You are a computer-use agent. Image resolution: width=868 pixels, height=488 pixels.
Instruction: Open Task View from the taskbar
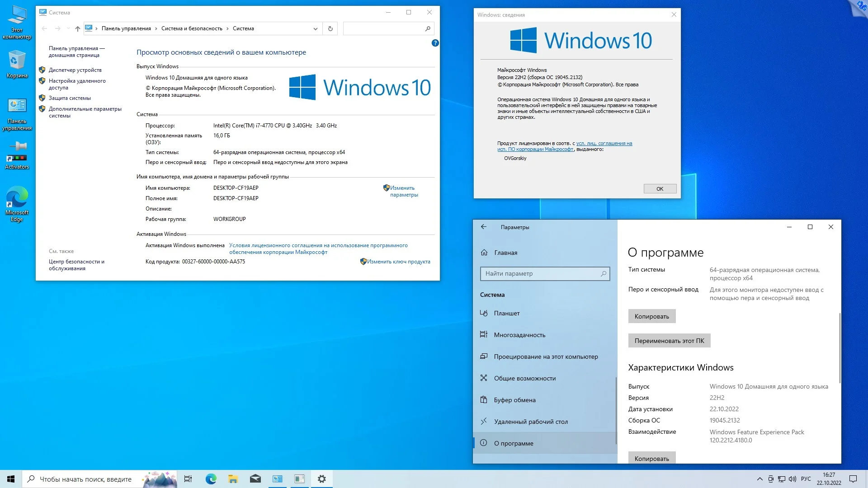[x=188, y=479]
